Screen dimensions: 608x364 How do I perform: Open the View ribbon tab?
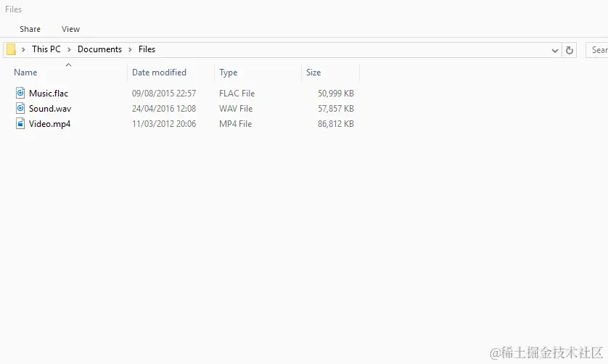coord(70,29)
